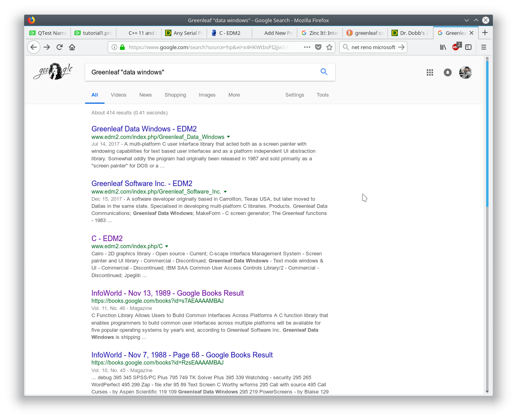Toggle the sidebar view

[468, 47]
